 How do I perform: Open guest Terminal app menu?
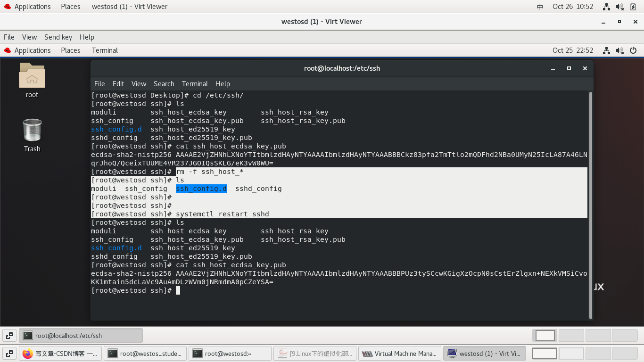tap(105, 50)
